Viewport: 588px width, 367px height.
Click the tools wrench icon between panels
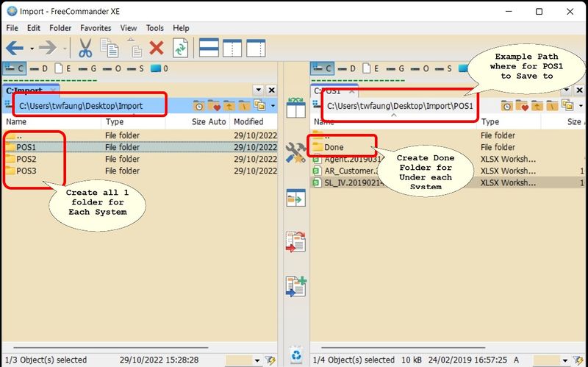click(295, 153)
